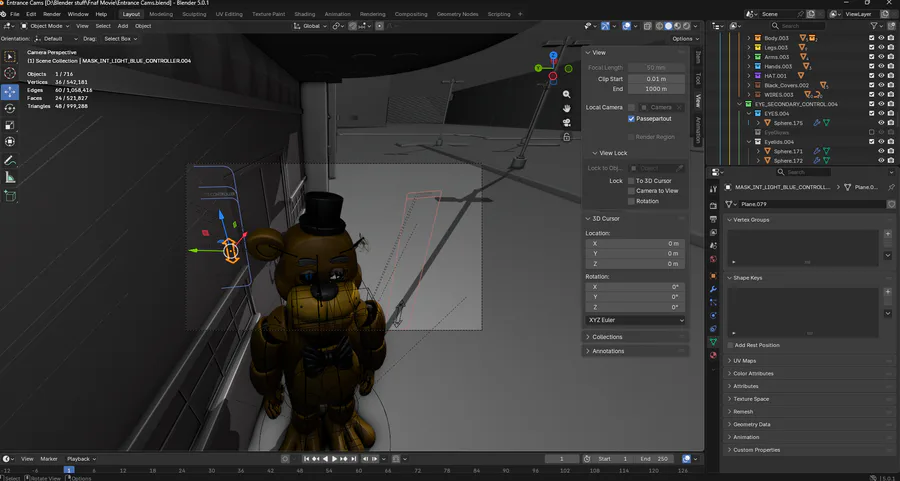Toggle the Local Camera checkbox
This screenshot has width=900, height=481.
coord(631,107)
